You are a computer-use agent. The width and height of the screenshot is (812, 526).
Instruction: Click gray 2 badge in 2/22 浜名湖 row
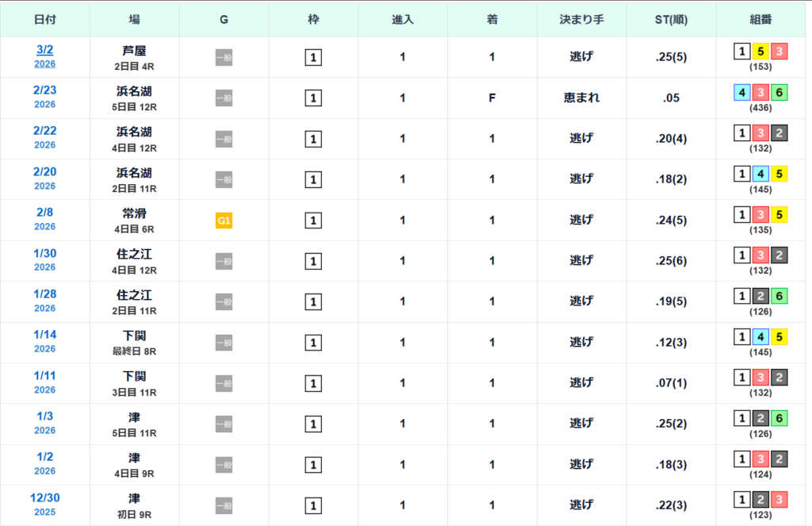point(779,133)
